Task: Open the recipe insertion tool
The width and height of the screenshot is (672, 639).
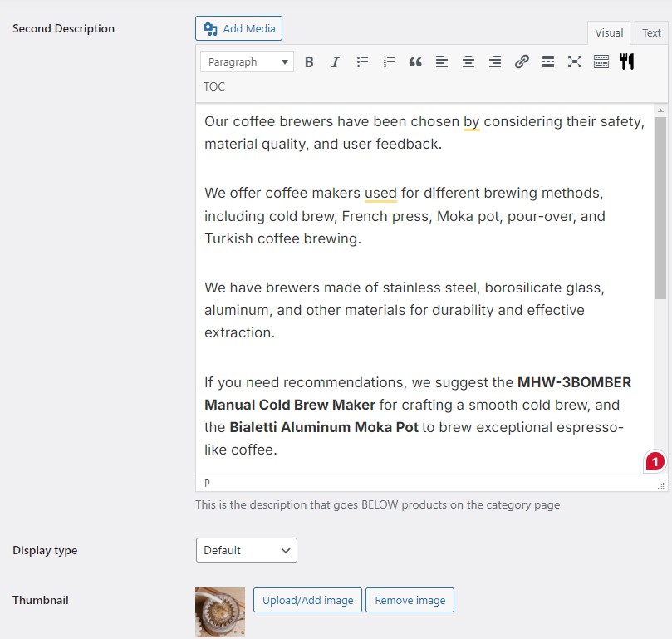Action: coord(627,61)
